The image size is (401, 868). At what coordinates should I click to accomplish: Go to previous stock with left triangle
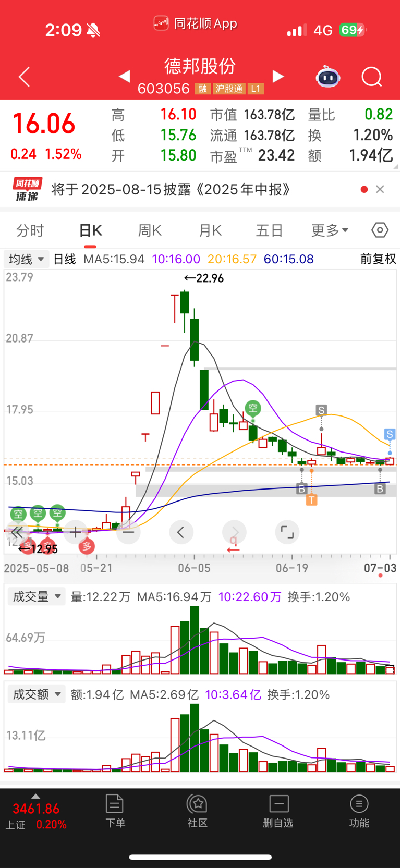(124, 77)
